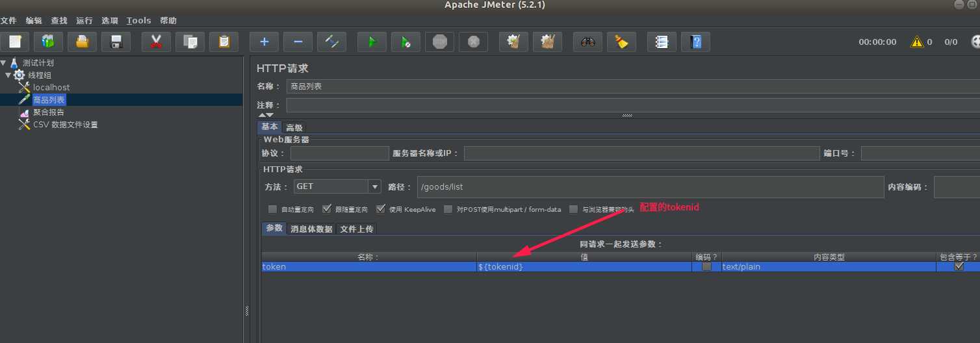The image size is (980, 343).
Task: Toggle 使用 KeepAlive checkbox
Action: tap(381, 209)
